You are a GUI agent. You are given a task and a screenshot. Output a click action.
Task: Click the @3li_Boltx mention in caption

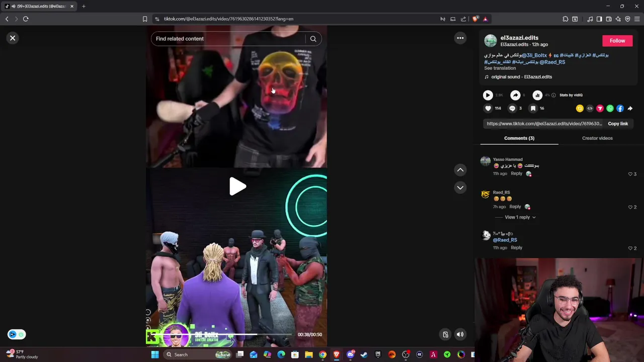[534, 55]
